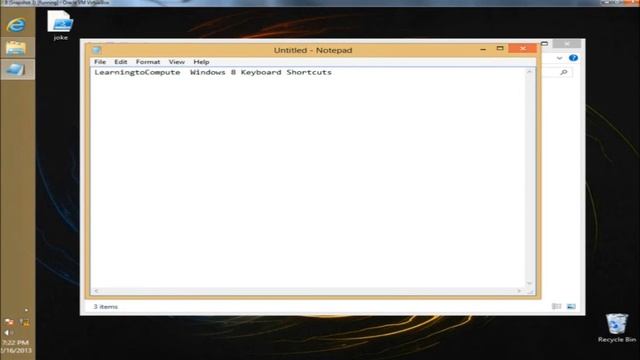Switch Explorer to large icons view
The width and height of the screenshot is (640, 360).
point(571,307)
